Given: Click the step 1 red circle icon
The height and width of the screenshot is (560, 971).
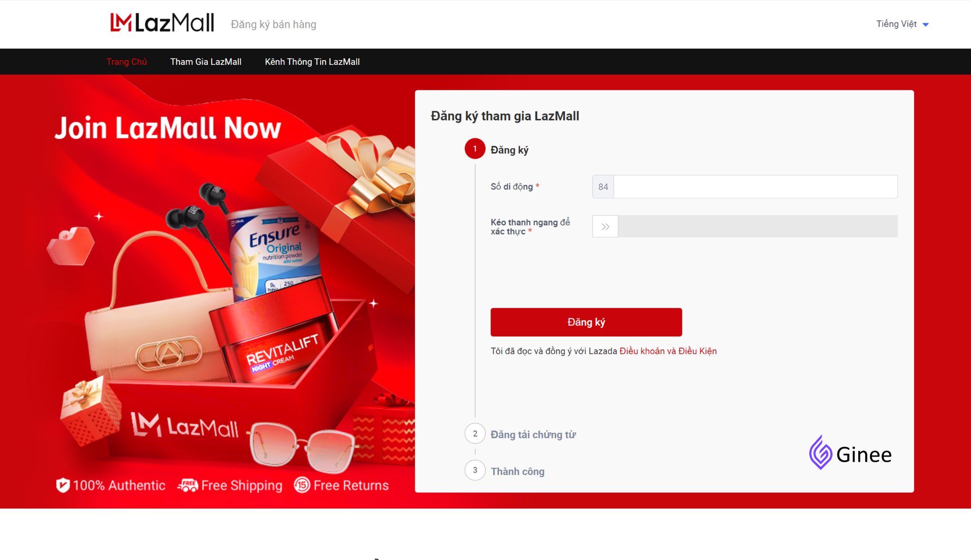Looking at the screenshot, I should pyautogui.click(x=475, y=149).
